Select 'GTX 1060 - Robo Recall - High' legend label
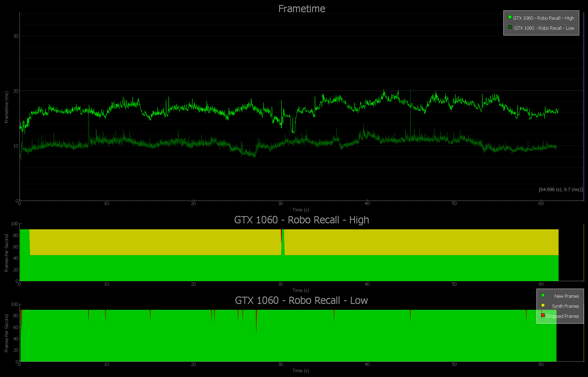 (544, 18)
